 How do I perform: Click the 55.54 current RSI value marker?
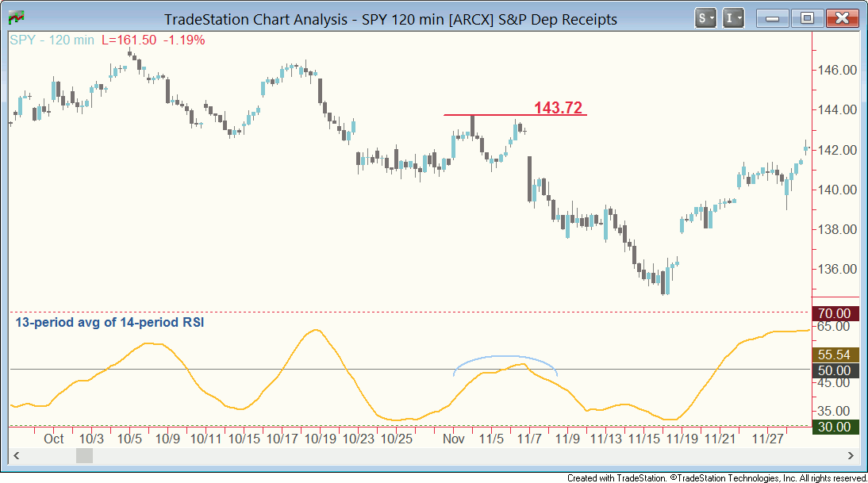[x=833, y=355]
